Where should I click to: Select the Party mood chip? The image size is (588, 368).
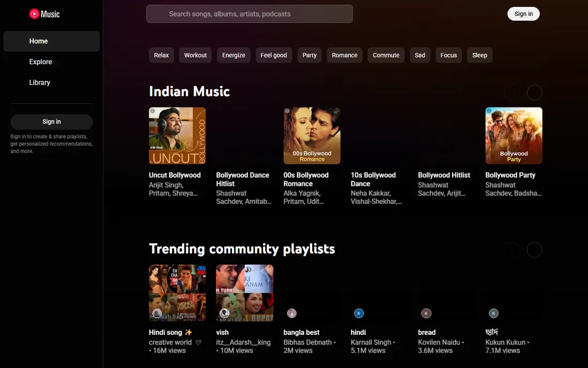[310, 55]
